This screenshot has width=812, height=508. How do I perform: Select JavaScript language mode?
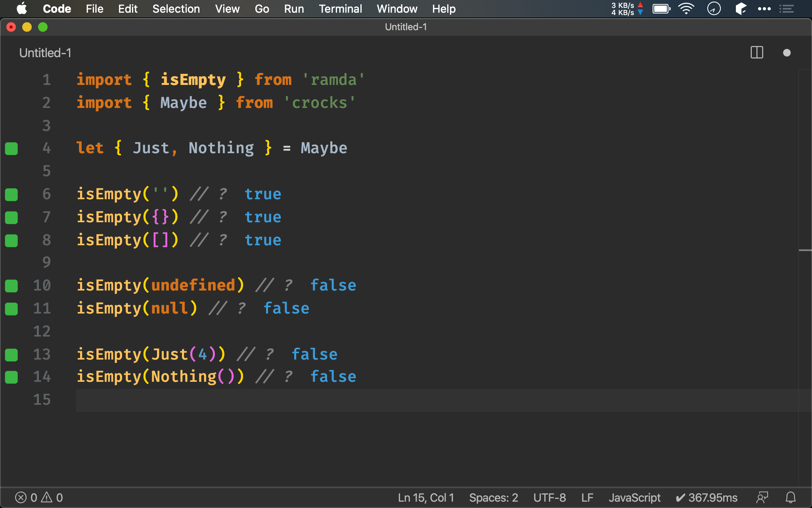coord(634,497)
